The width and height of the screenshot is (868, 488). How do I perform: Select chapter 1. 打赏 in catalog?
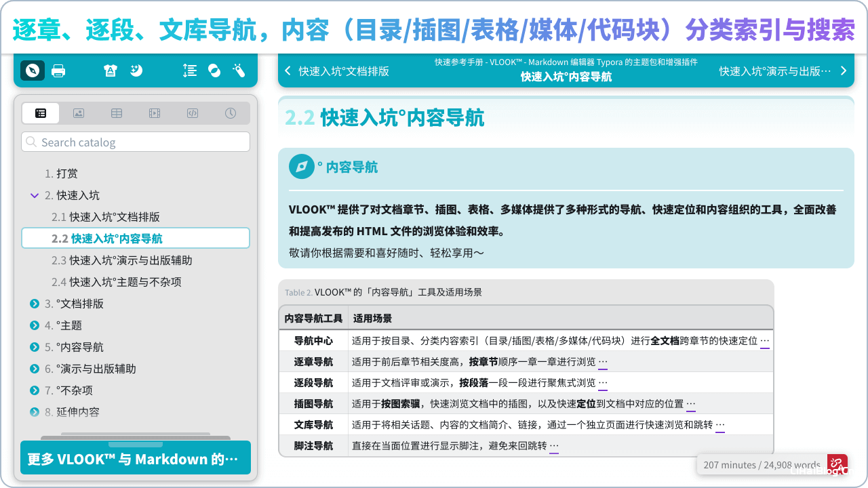click(61, 174)
